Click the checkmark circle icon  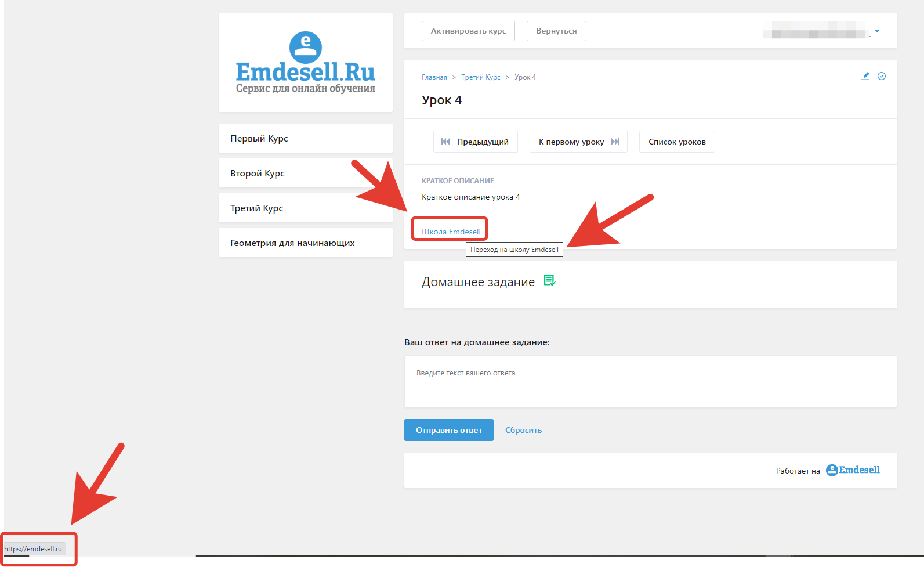tap(882, 76)
